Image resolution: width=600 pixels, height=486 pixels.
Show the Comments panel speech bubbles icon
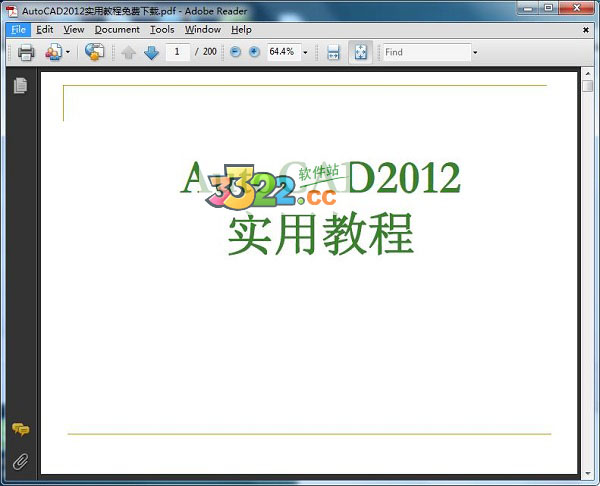(x=20, y=430)
